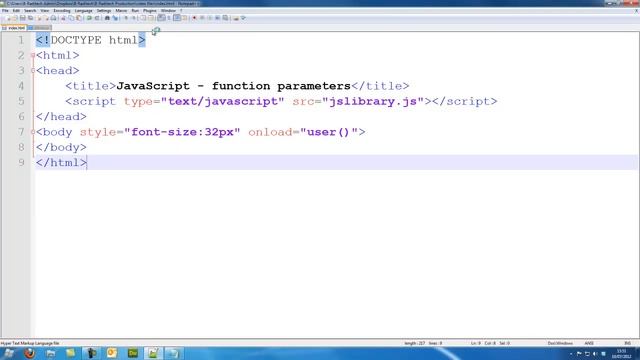Toggle synchronized horizontal scrolling
Image resolution: width=640 pixels, height=360 pixels.
151,18
